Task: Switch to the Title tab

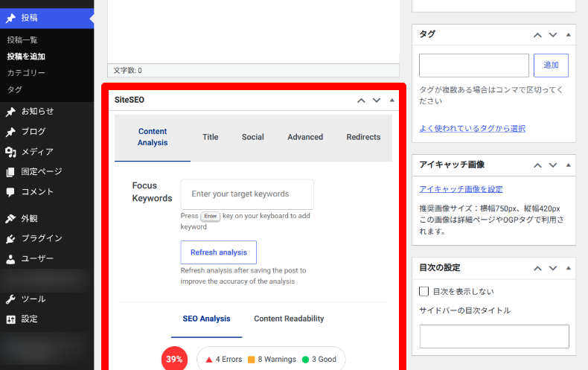Action: [x=211, y=137]
